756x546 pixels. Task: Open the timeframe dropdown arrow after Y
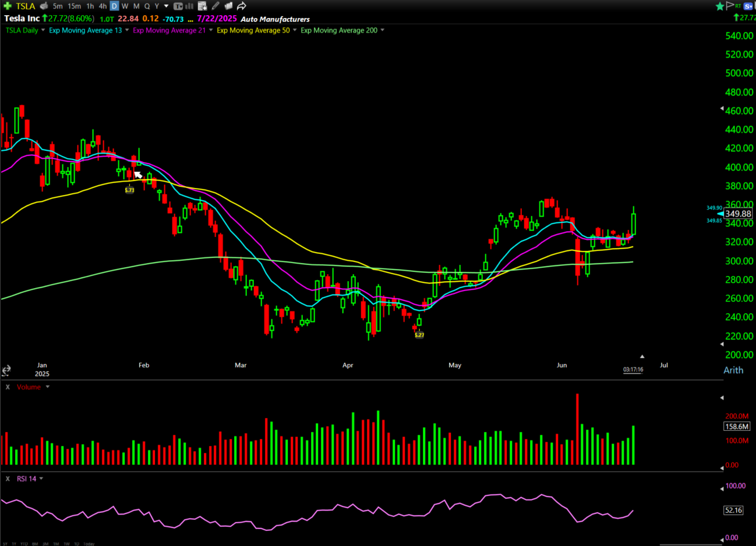(167, 6)
